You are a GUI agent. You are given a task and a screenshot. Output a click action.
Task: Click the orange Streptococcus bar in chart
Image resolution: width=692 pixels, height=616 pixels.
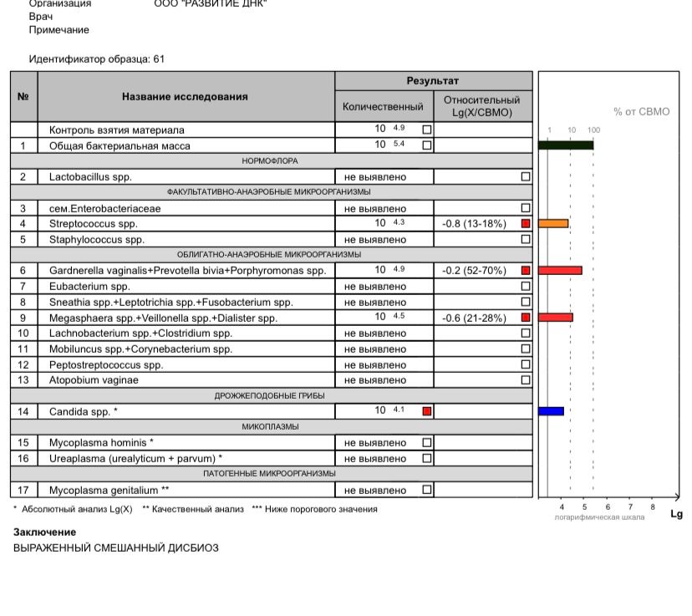point(553,224)
